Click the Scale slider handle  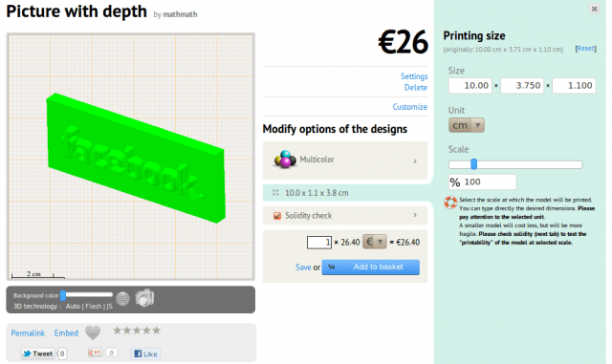coord(474,164)
